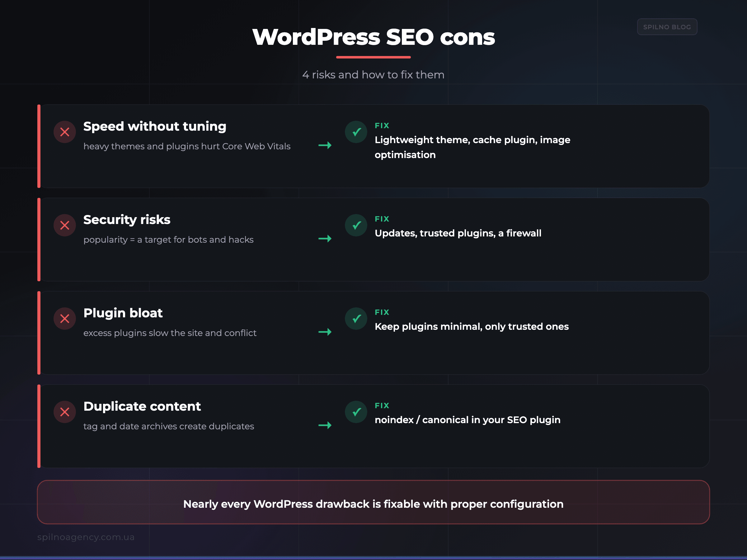This screenshot has height=560, width=747.
Task: Click the noindex / canonical in your SEO plugin text
Action: click(x=467, y=420)
